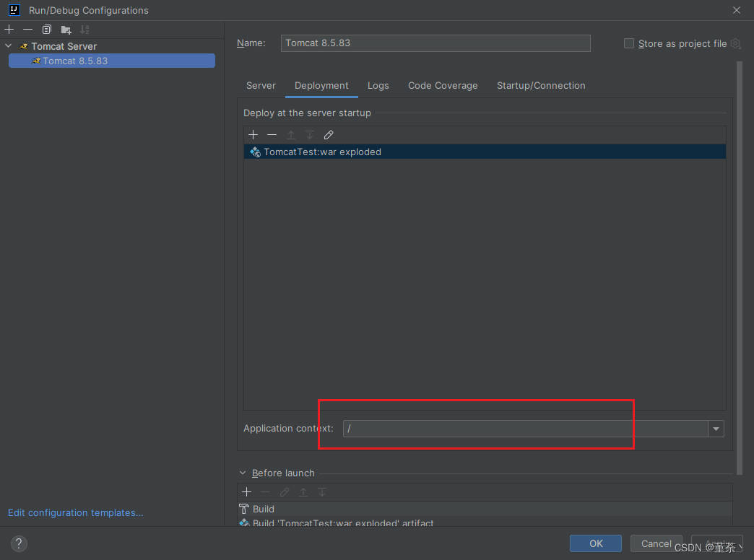Image resolution: width=754 pixels, height=560 pixels.
Task: Select Tomcat 8.5.83 configuration in tree
Action: click(x=111, y=61)
